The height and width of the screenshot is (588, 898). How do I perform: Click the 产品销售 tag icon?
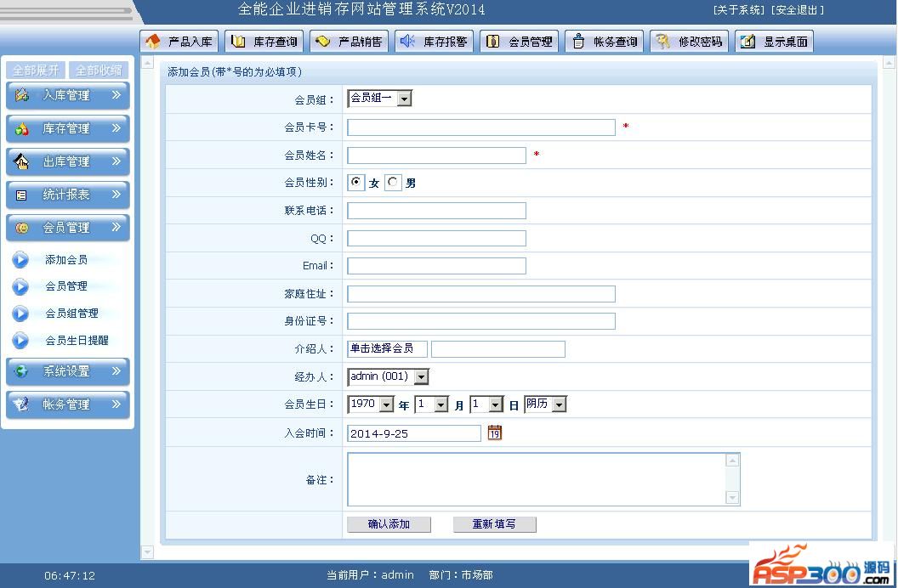point(322,41)
